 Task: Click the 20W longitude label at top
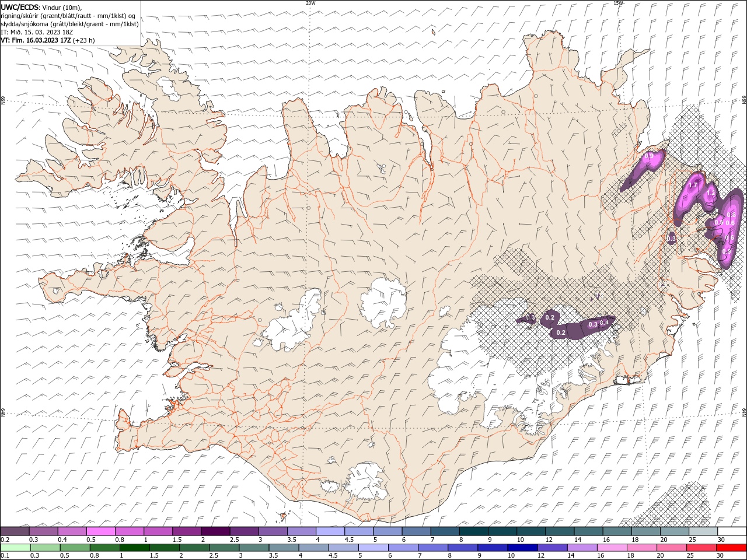pyautogui.click(x=310, y=3)
